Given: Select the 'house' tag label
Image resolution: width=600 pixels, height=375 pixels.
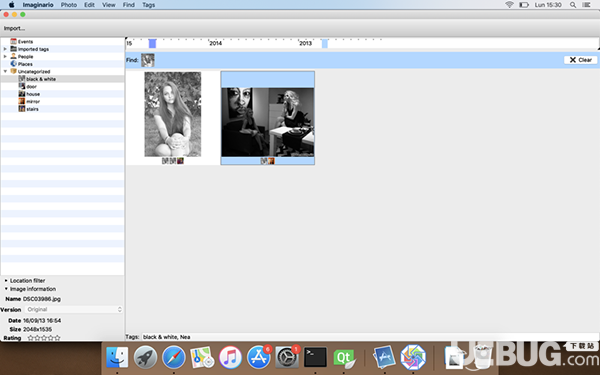Looking at the screenshot, I should point(33,94).
